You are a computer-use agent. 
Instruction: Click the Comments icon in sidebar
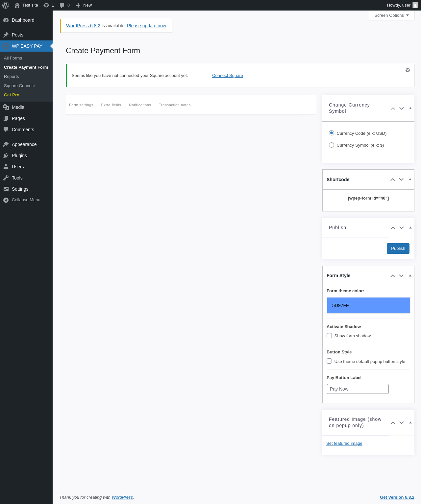point(6,130)
